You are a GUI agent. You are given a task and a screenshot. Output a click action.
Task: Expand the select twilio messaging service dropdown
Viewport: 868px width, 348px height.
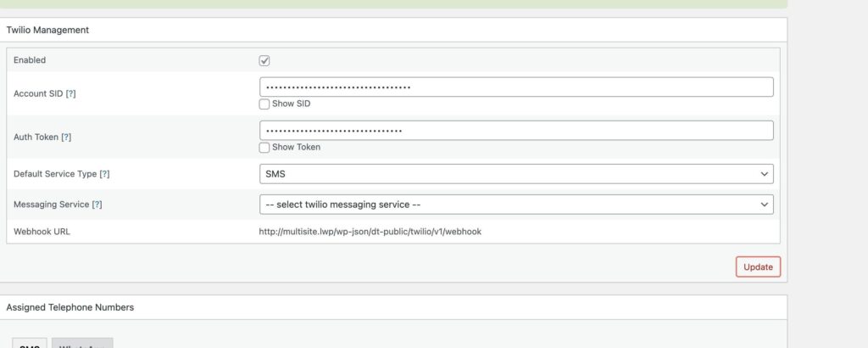[x=515, y=205]
